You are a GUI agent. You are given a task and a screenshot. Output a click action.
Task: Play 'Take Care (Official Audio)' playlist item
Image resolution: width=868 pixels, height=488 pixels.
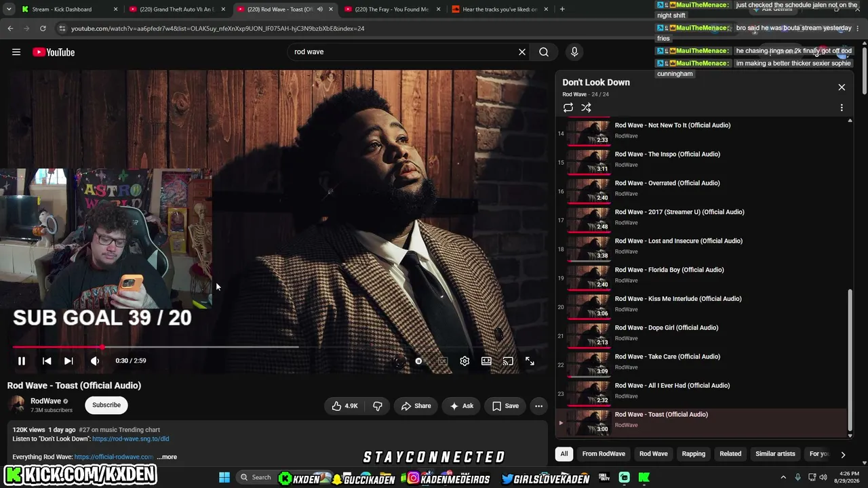(x=702, y=365)
